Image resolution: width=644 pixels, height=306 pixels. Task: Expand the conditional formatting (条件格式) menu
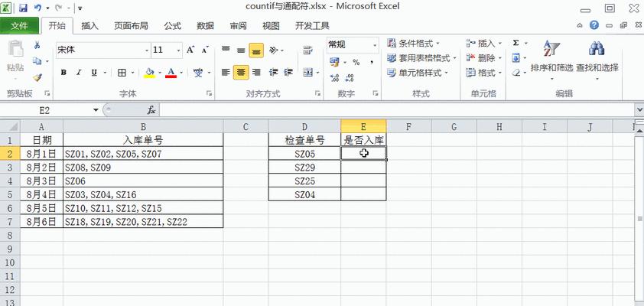(x=422, y=44)
